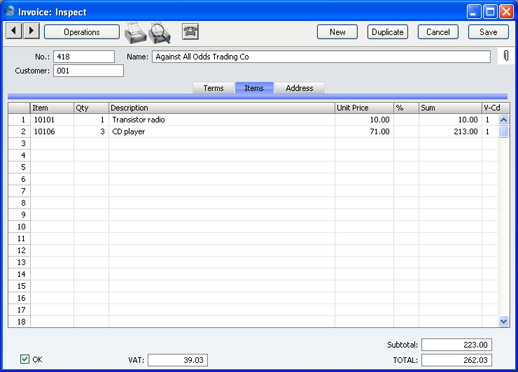Click the Qty column header

pyautogui.click(x=91, y=108)
